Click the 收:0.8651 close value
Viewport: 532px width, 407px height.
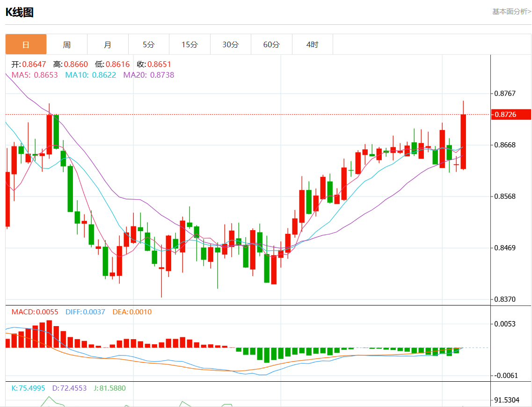[x=154, y=64]
